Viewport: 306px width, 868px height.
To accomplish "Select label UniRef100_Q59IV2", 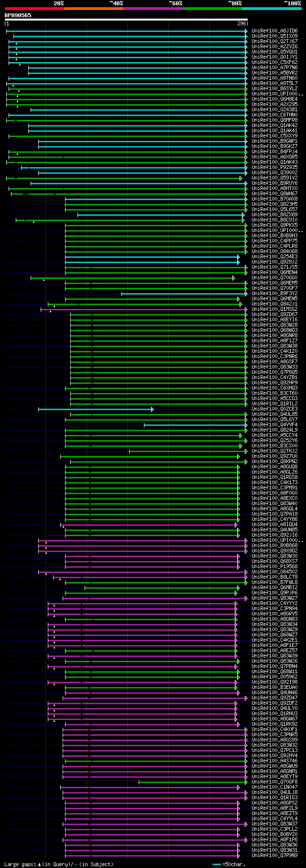I will [274, 178].
